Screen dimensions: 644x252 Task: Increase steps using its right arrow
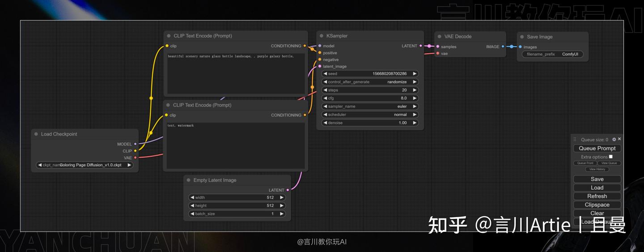pyautogui.click(x=415, y=90)
